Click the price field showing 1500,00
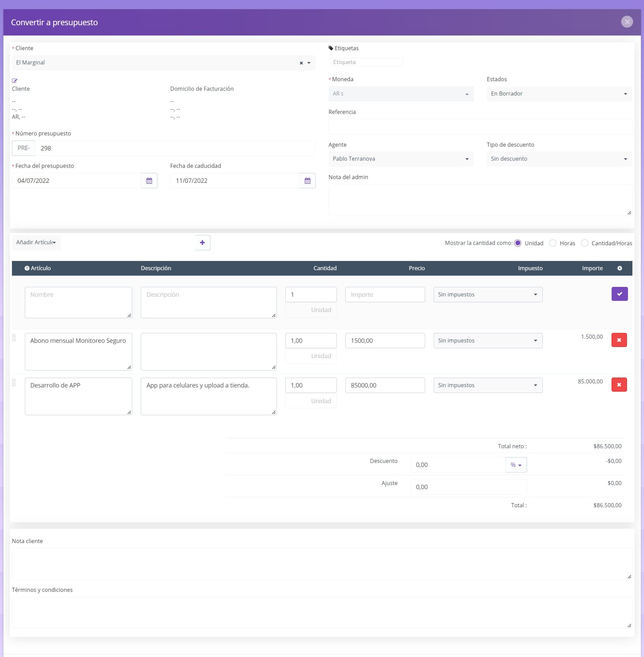644x657 pixels. click(385, 340)
